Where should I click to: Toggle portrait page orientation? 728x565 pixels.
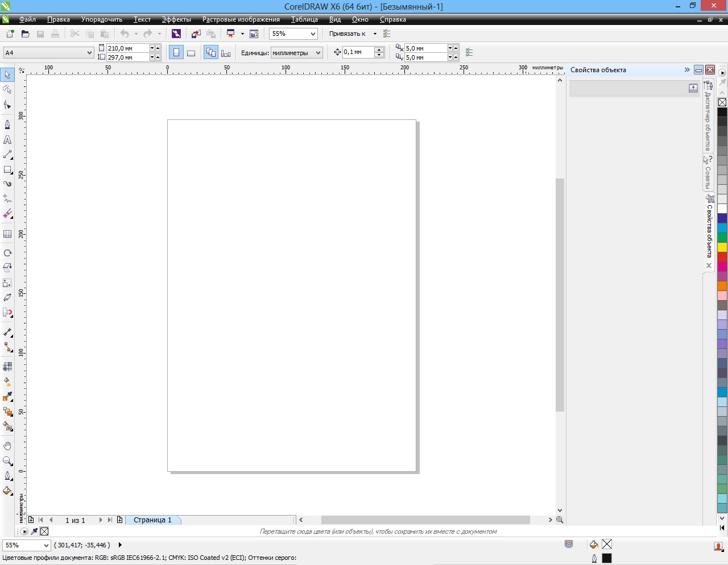pos(176,53)
